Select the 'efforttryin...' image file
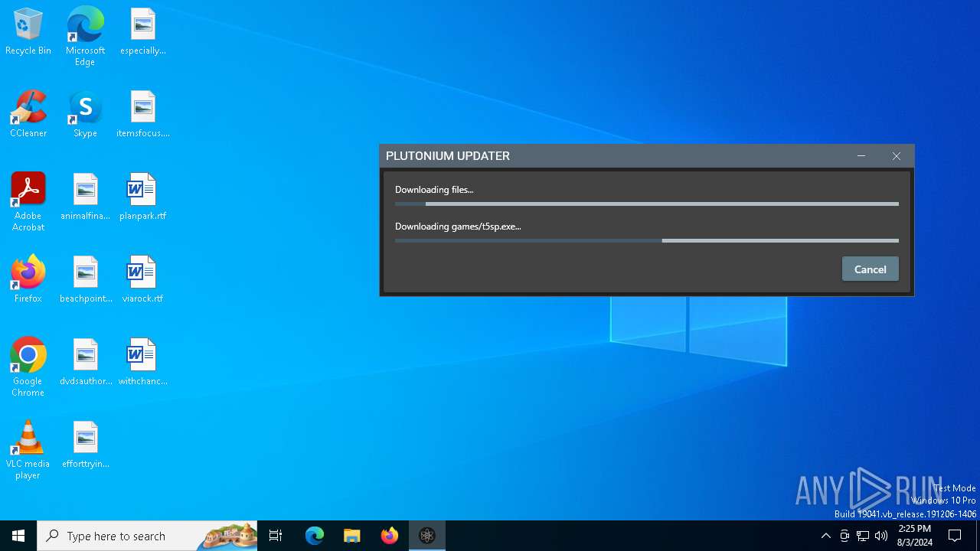This screenshot has width=980, height=551. [x=85, y=445]
